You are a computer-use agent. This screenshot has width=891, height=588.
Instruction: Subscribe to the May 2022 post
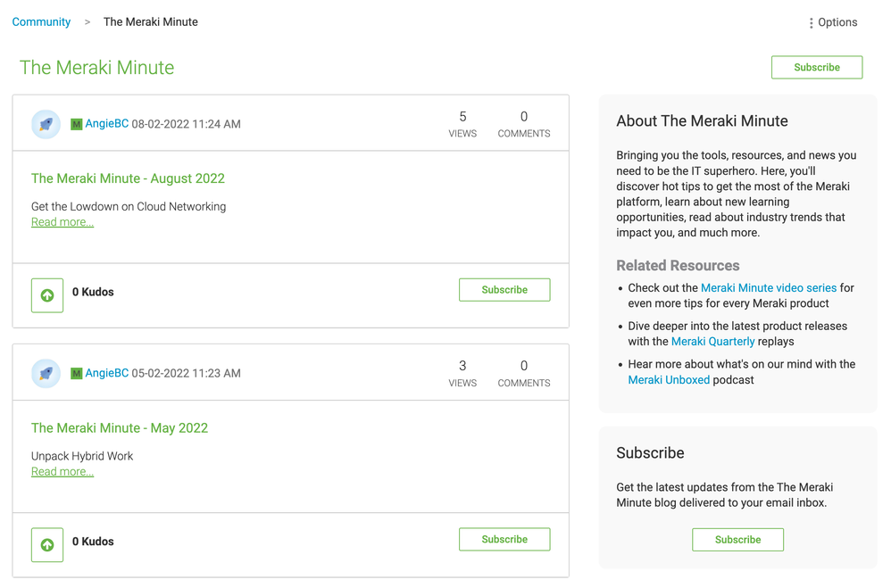click(x=504, y=539)
